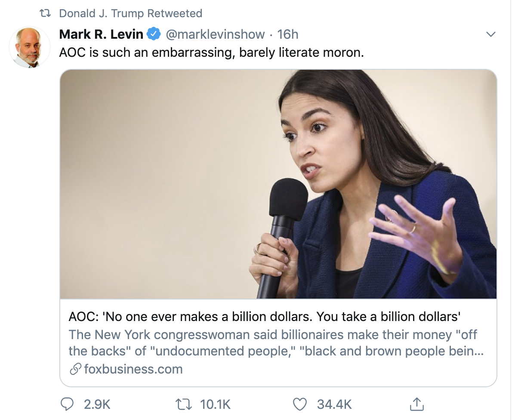The width and height of the screenshot is (512, 420).
Task: Expand the tweet options chevron menu
Action: 490,34
